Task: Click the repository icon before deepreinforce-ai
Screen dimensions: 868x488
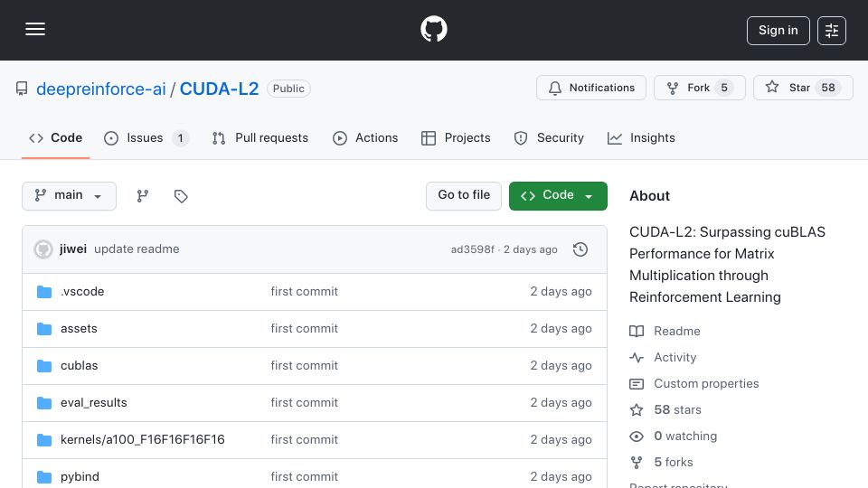Action: pos(22,89)
